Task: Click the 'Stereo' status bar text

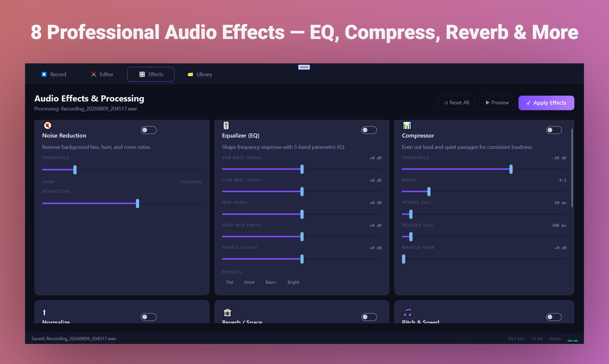Action: [555, 339]
